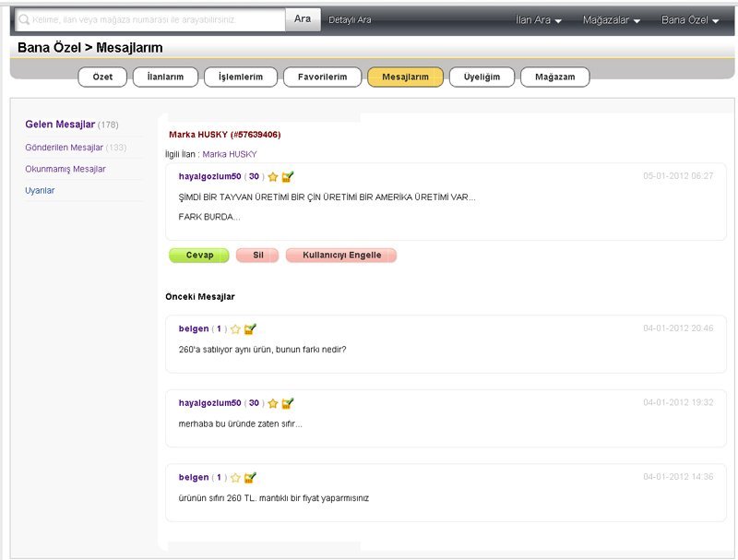This screenshot has width=738, height=560.
Task: Expand the Bana Özel menu
Action: click(x=689, y=20)
